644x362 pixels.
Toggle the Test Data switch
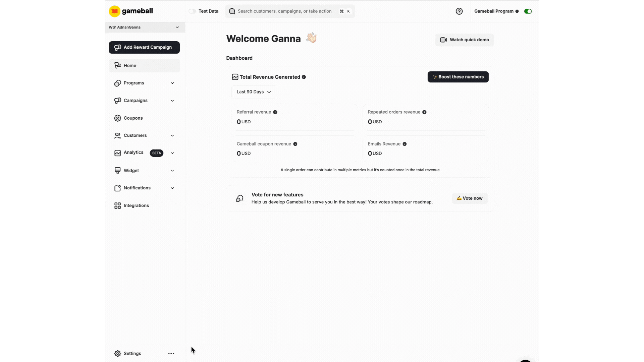click(x=193, y=11)
